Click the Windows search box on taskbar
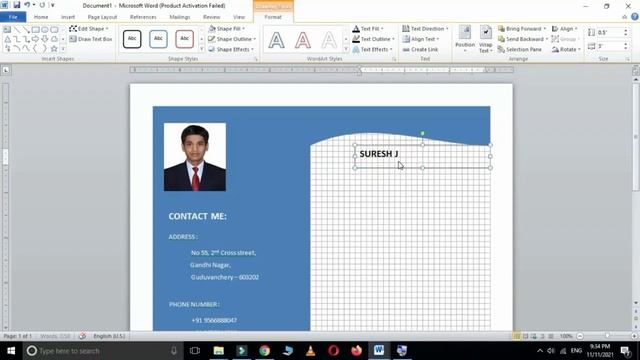Screen dimensions: 640x360 (103, 351)
